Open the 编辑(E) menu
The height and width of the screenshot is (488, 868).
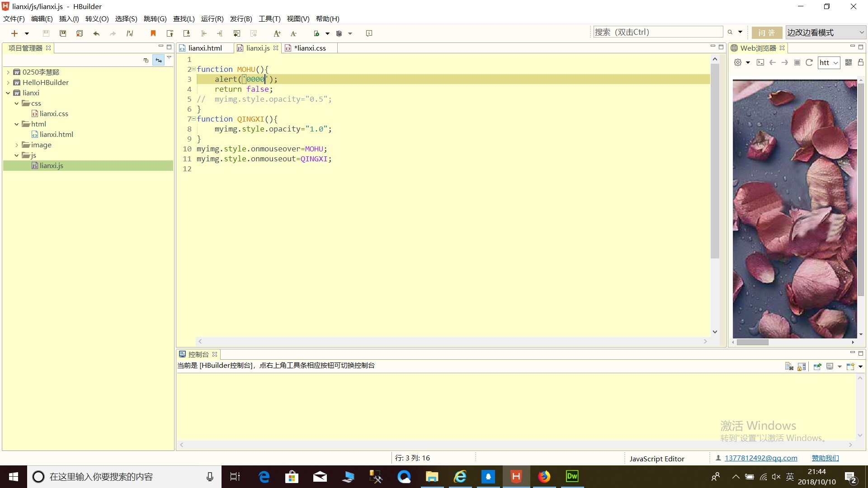click(42, 19)
